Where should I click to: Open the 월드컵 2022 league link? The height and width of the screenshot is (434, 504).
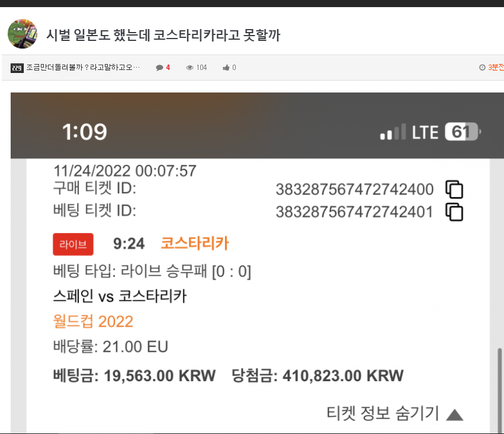[x=93, y=321]
